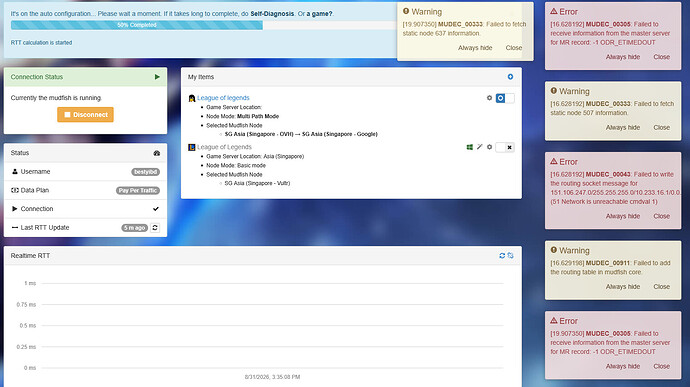Click the blue plus icon in My Items header
Image resolution: width=690 pixels, height=387 pixels.
[x=510, y=77]
